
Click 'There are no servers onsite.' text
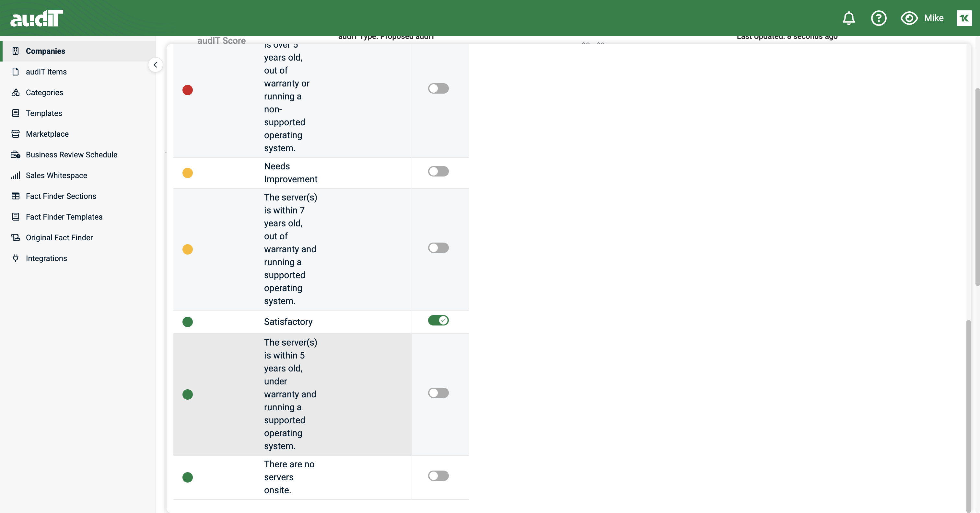tap(289, 477)
